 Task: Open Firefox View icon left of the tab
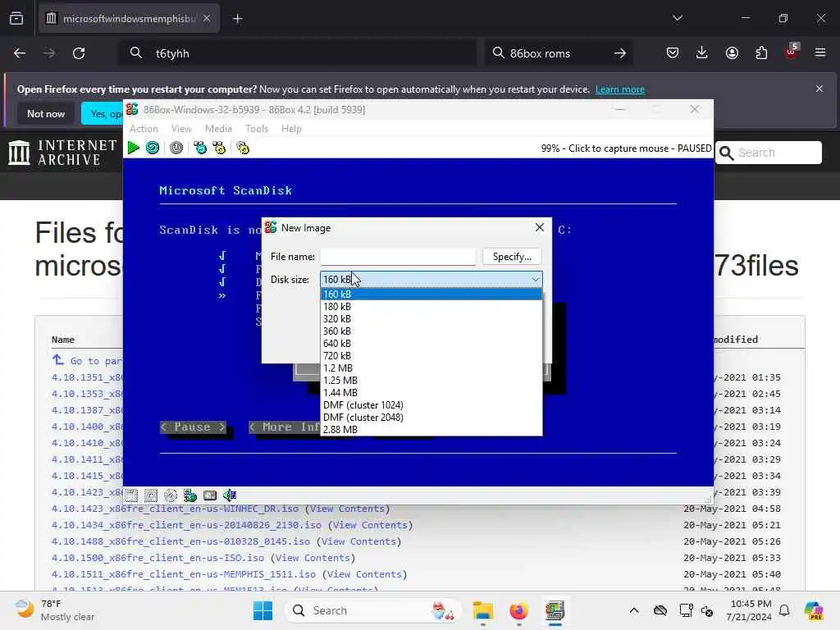16,19
